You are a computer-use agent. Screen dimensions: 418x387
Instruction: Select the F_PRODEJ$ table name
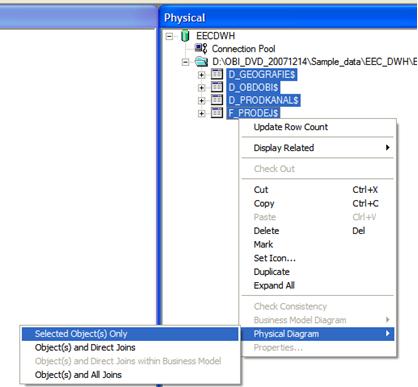[x=253, y=113]
